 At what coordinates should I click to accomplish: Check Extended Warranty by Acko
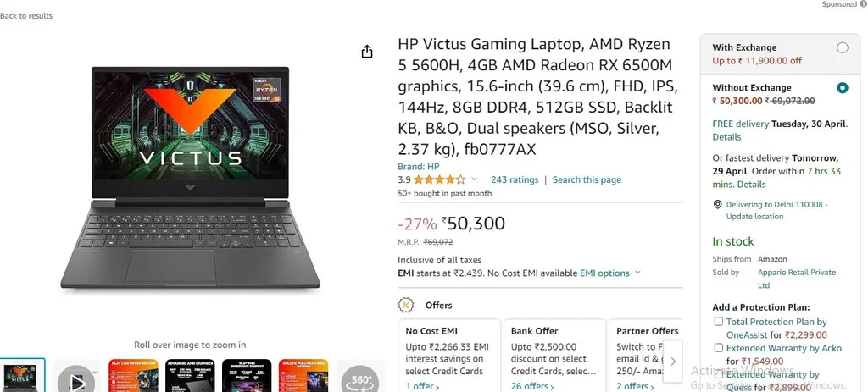719,348
